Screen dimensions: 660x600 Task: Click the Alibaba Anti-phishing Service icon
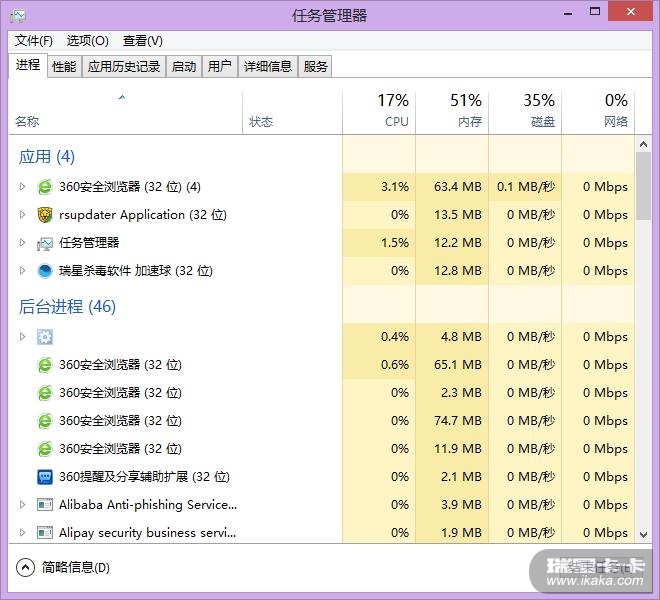45,504
